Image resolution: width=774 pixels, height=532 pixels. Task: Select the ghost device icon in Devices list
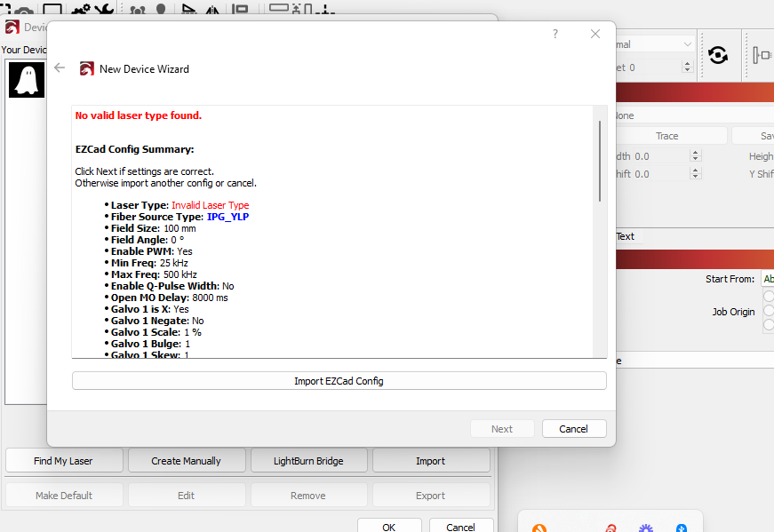(27, 79)
